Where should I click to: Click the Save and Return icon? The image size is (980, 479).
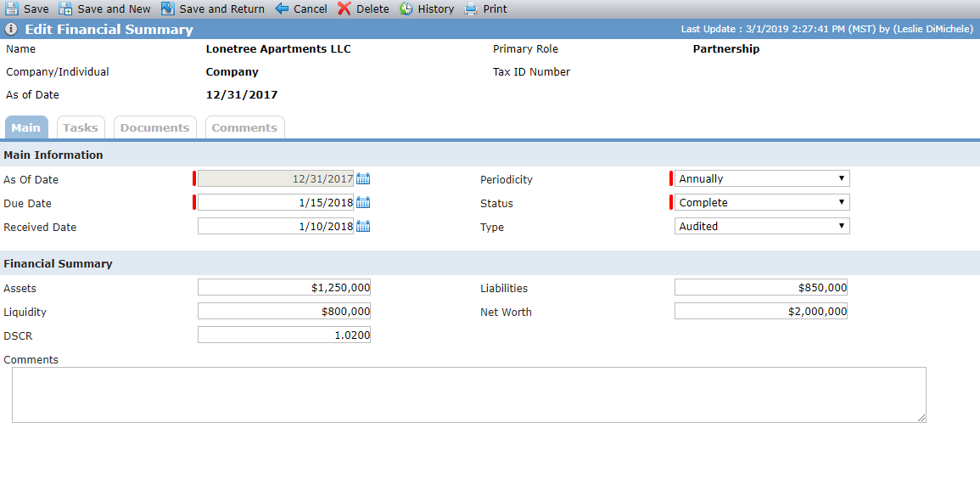pyautogui.click(x=167, y=8)
